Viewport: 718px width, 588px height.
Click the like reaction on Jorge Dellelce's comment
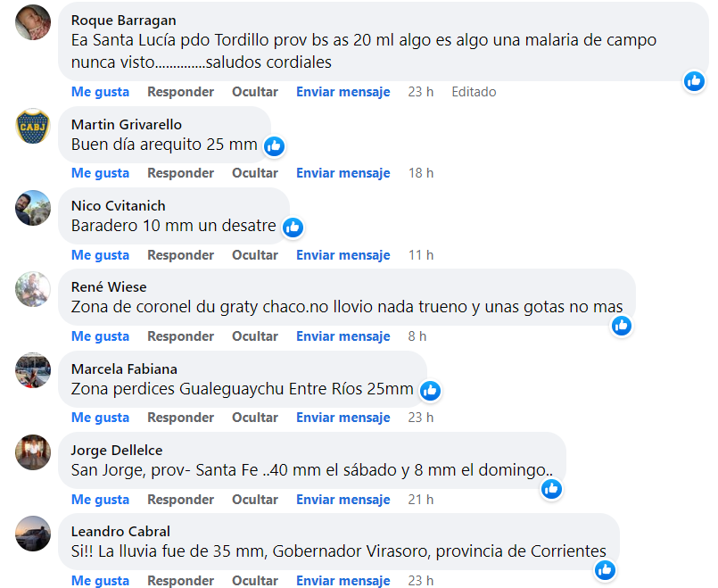(x=551, y=488)
